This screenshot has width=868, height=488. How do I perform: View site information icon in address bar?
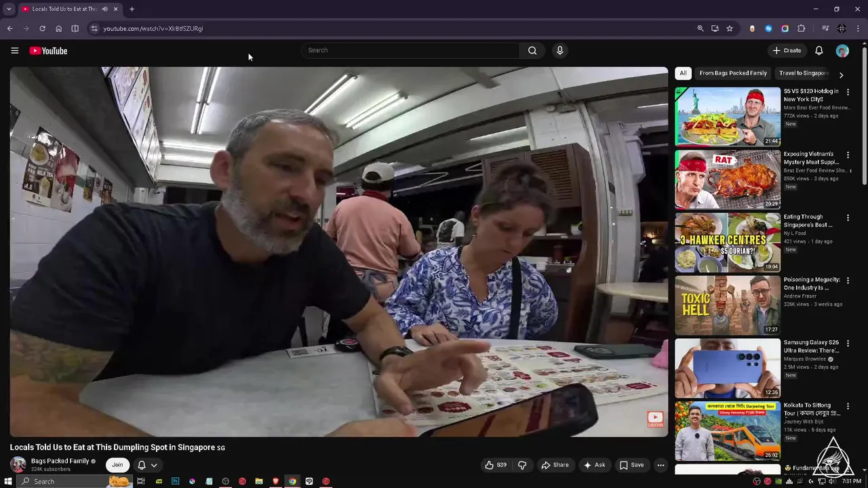[94, 28]
